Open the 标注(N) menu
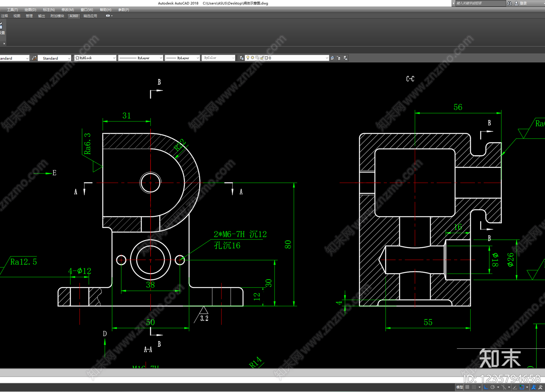This screenshot has width=545, height=392. (49, 10)
